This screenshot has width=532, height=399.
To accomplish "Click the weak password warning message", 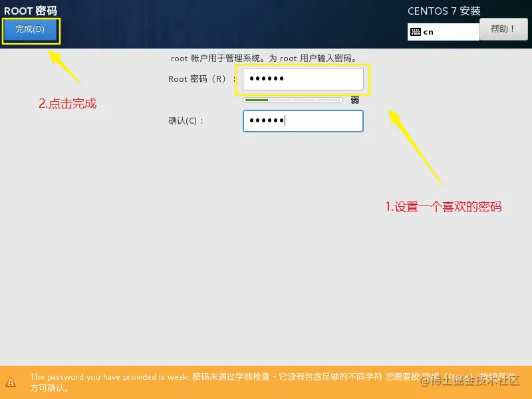I will coord(273,382).
